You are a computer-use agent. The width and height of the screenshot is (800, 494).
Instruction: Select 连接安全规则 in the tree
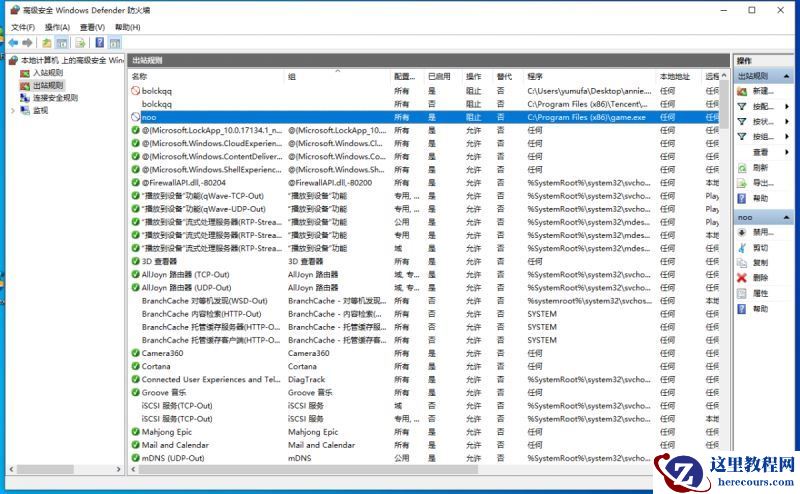tap(55, 97)
